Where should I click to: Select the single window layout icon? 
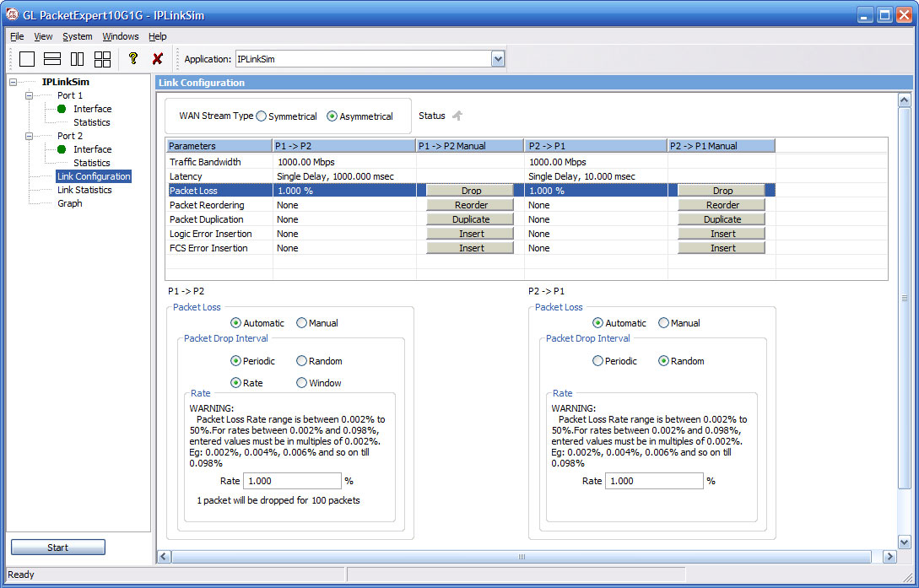tap(27, 58)
